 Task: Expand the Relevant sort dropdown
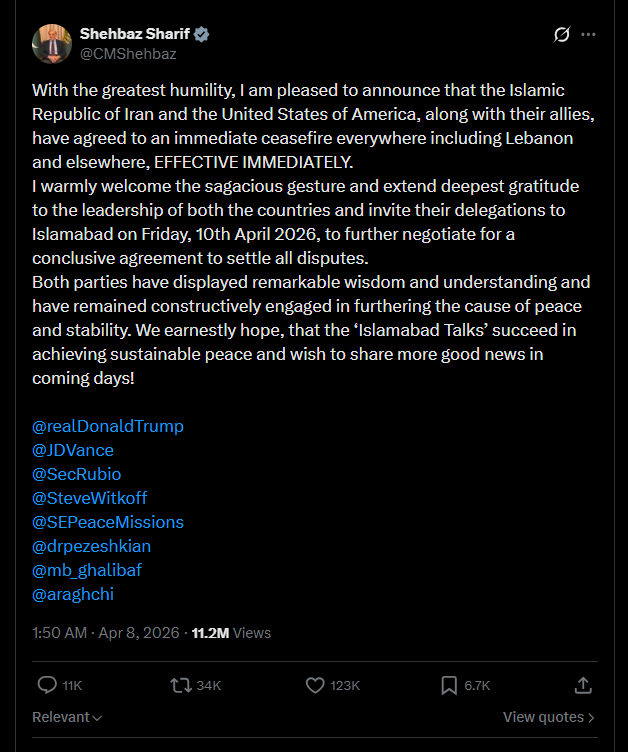(x=67, y=717)
